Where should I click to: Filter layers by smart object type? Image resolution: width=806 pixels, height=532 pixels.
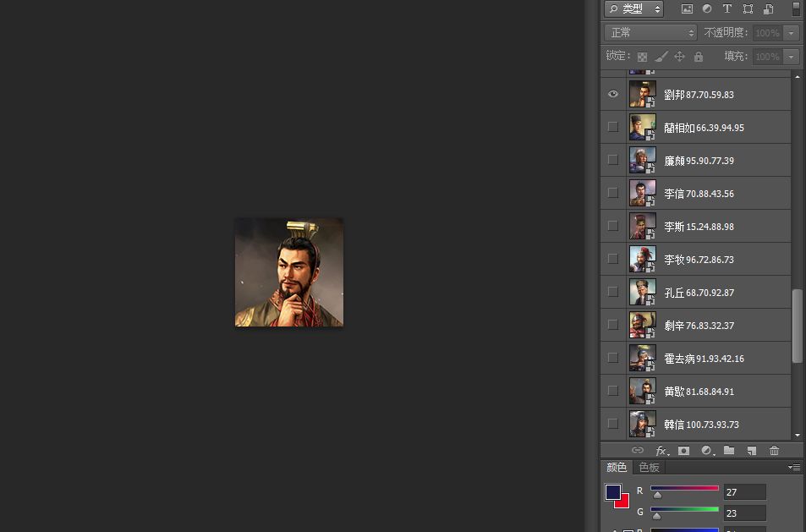[x=769, y=8]
